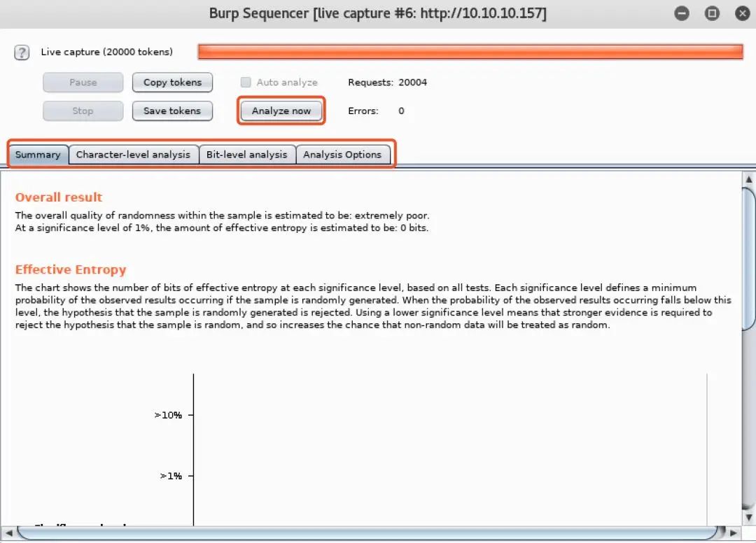Maximize the Burp Sequencer window

click(712, 13)
